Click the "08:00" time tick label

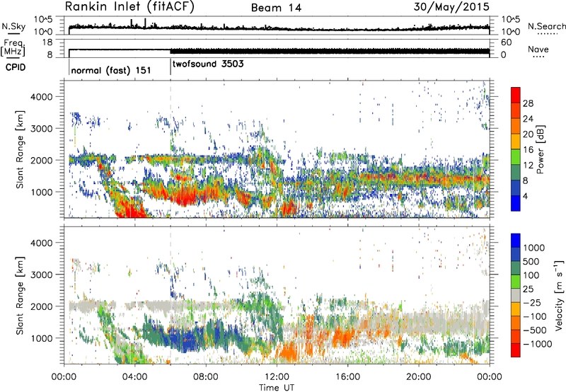coord(206,377)
